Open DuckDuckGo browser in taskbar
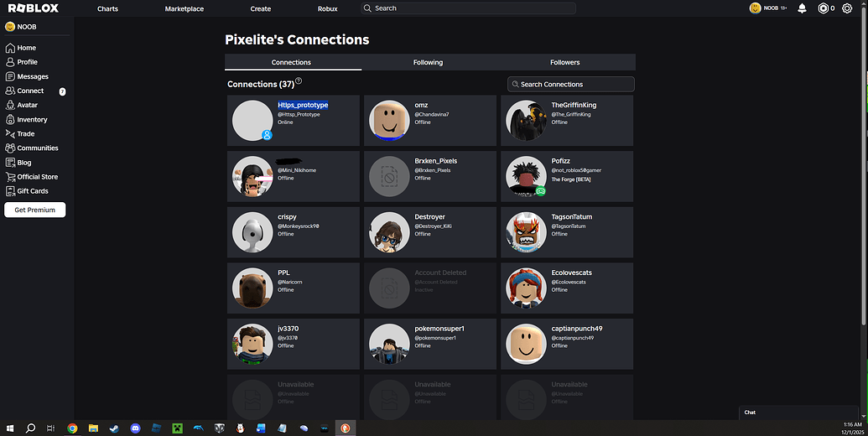868x436 pixels. click(345, 428)
